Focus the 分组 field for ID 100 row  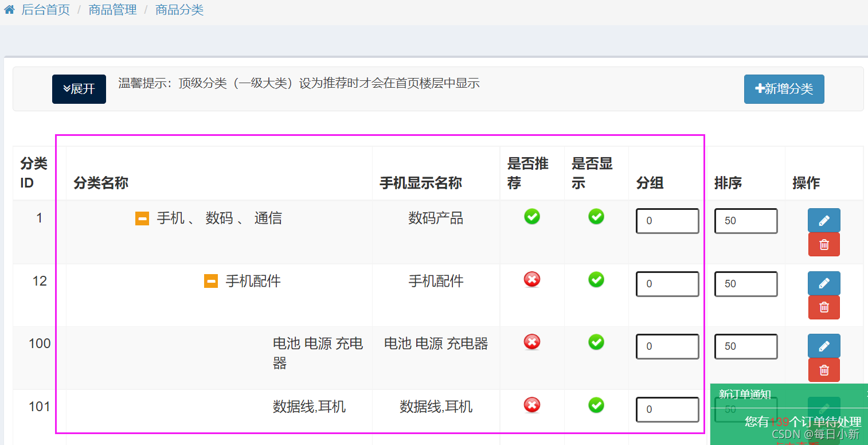(x=667, y=346)
